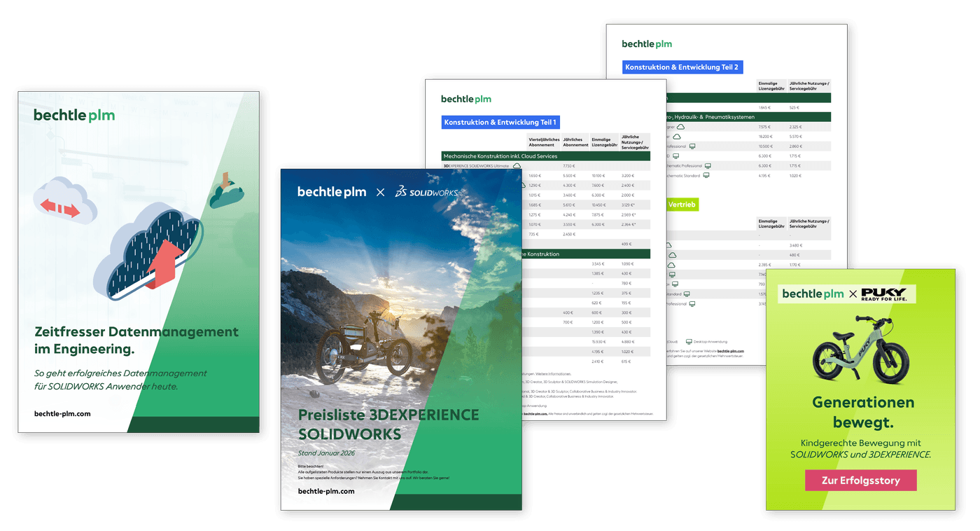The width and height of the screenshot is (980, 531).
Task: Select 'Konstruktion & Entwicklung Teil 2' heading
Action: coord(682,67)
